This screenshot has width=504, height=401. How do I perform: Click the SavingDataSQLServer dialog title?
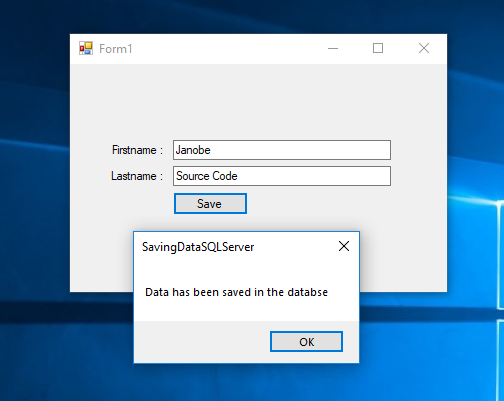198,247
